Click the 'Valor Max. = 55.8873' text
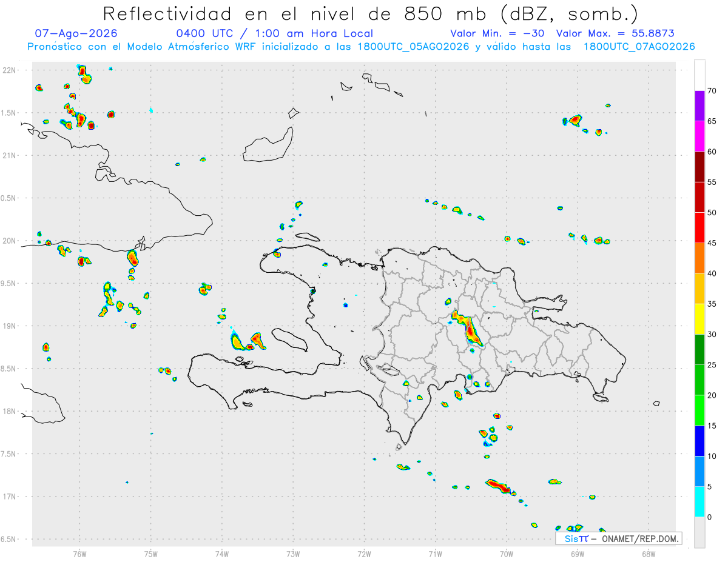This screenshot has width=728, height=562. point(615,33)
